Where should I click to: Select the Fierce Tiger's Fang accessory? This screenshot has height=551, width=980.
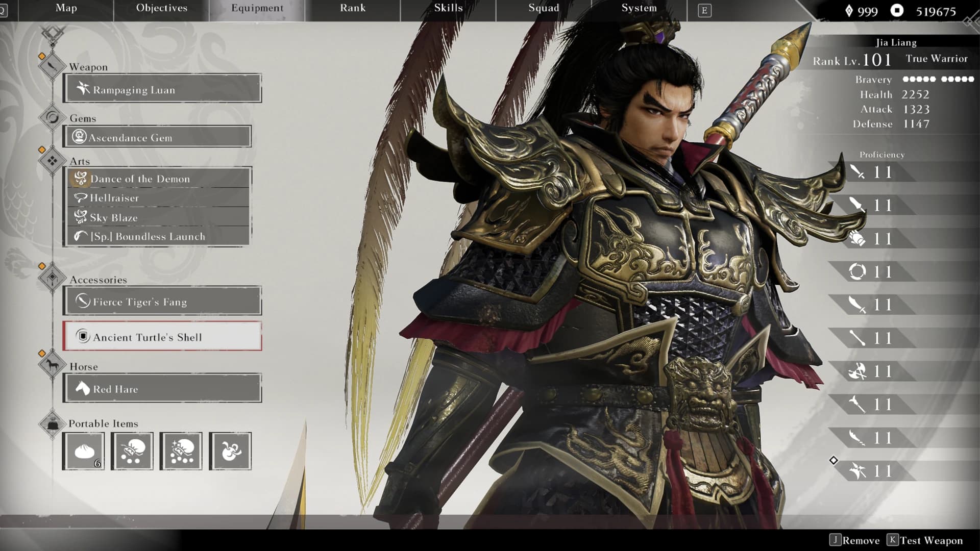click(162, 301)
